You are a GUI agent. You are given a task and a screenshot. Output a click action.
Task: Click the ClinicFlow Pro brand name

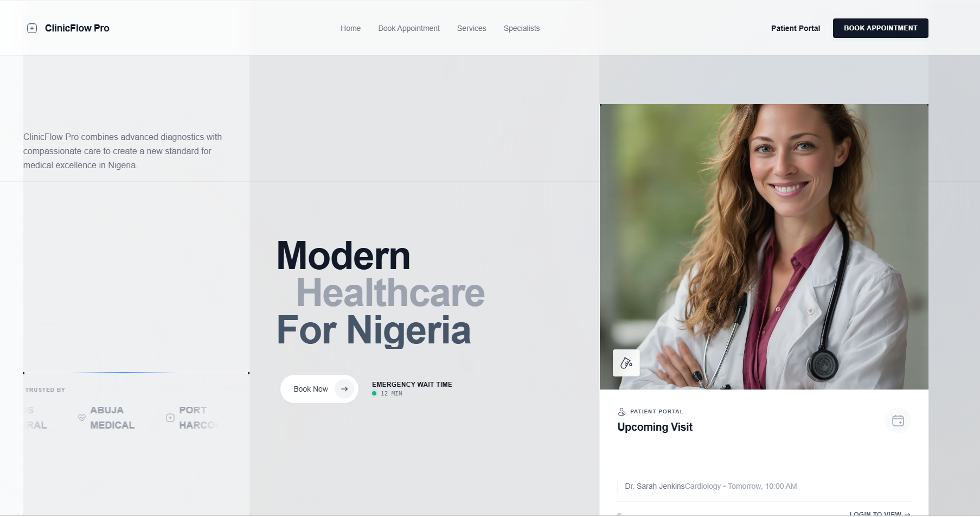(77, 28)
